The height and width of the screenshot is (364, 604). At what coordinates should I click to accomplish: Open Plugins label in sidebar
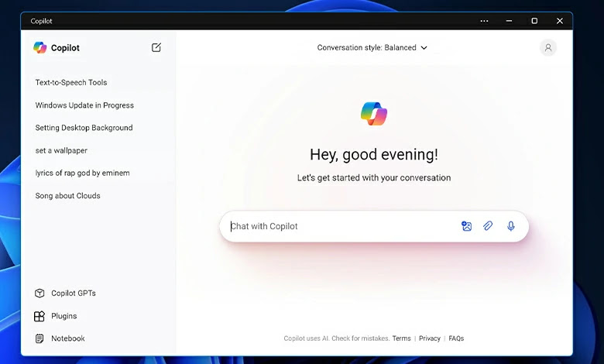[x=64, y=316]
